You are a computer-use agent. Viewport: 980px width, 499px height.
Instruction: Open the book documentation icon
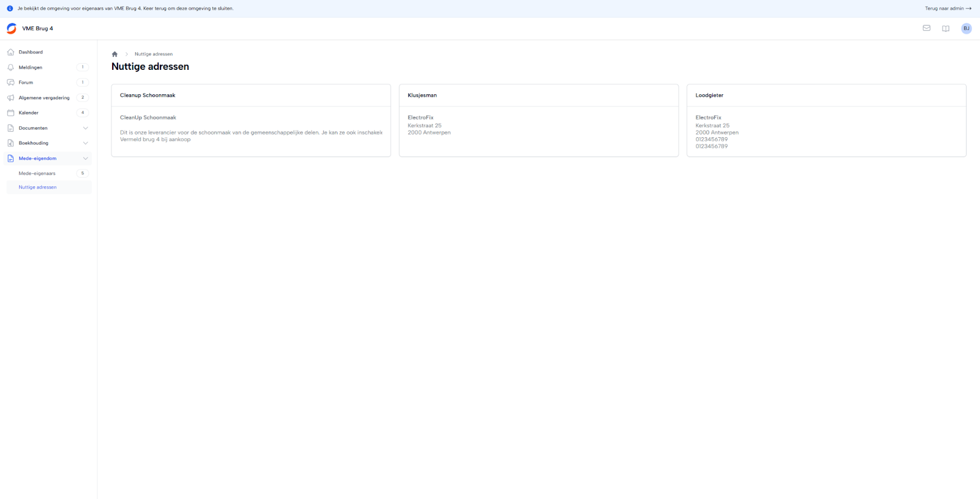pos(946,29)
